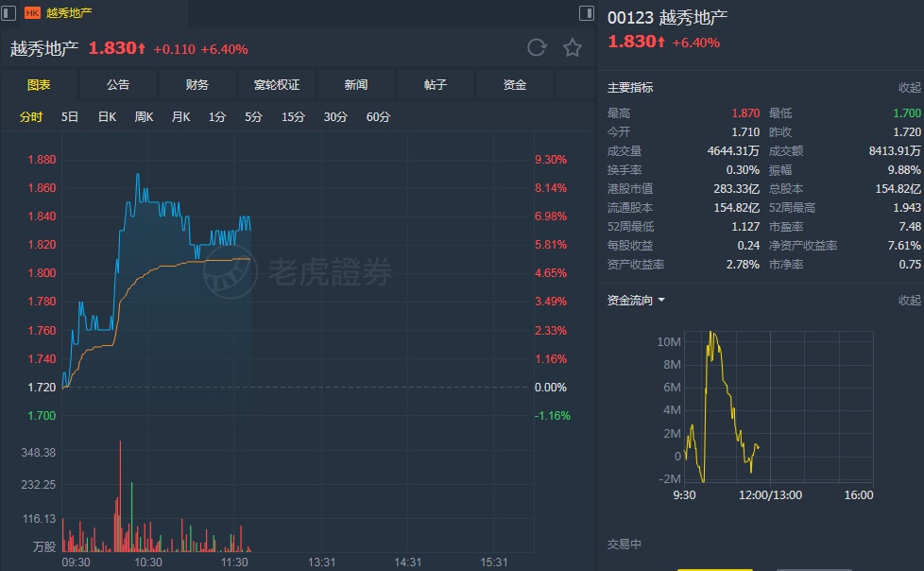Select the 新闻 tab
Image resolution: width=924 pixels, height=571 pixels.
(x=356, y=85)
